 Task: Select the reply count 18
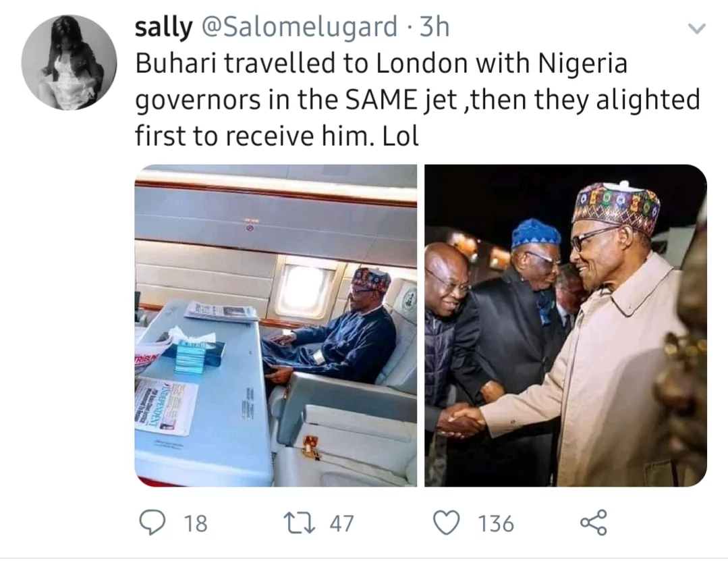tap(196, 523)
